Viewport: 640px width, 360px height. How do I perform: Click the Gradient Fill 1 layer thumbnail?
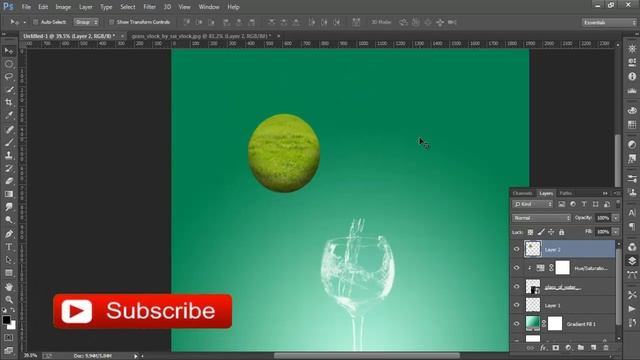(x=533, y=323)
